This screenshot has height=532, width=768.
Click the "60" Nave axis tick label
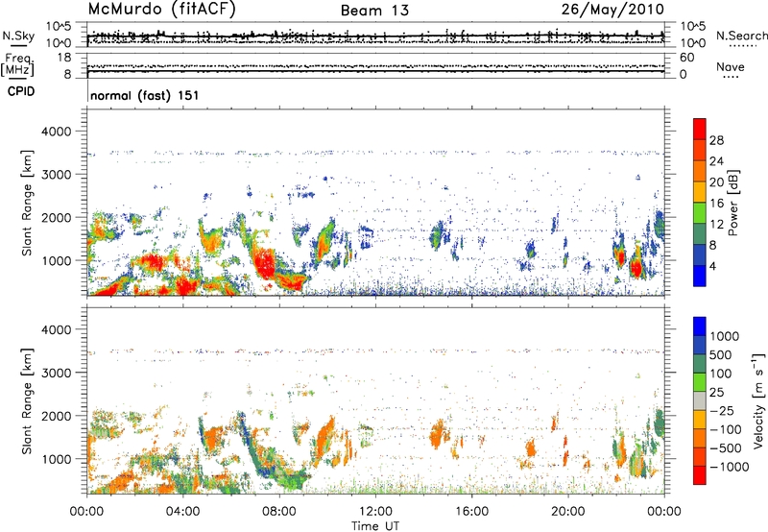(687, 58)
